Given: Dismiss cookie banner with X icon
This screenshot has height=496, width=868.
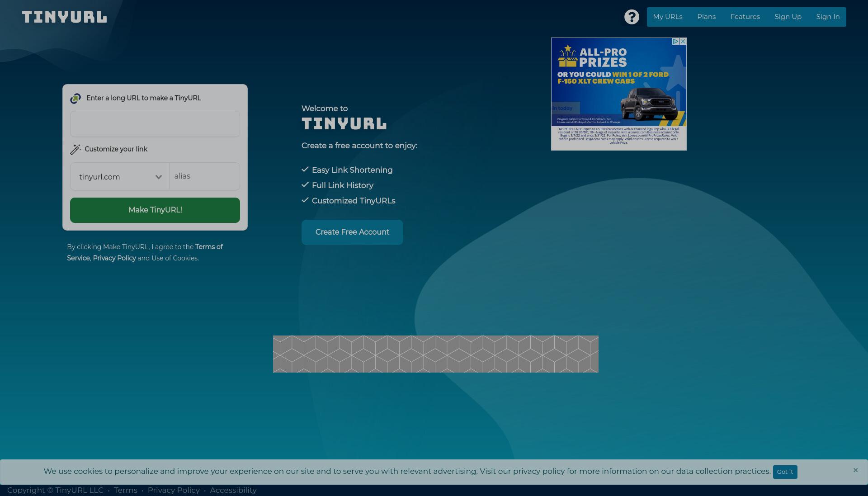Looking at the screenshot, I should pyautogui.click(x=855, y=470).
